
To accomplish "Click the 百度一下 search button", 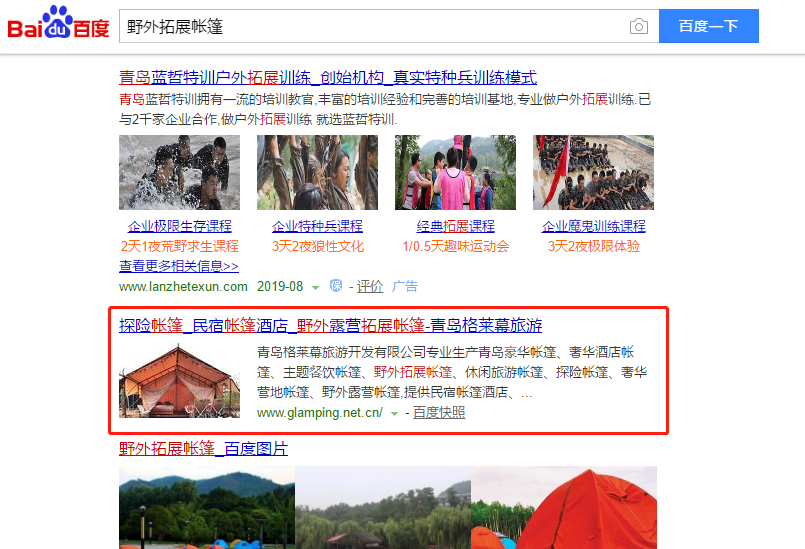I will [x=708, y=26].
